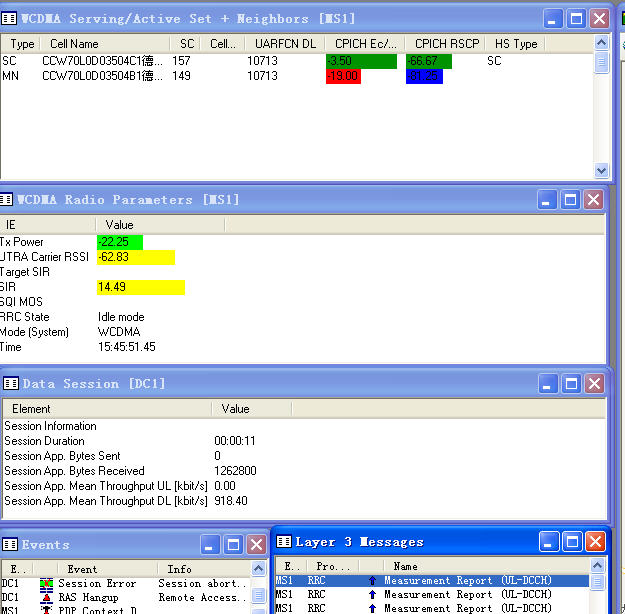This screenshot has width=625, height=614.
Task: Click the Mode (System) value WCDMA
Action: [x=119, y=332]
